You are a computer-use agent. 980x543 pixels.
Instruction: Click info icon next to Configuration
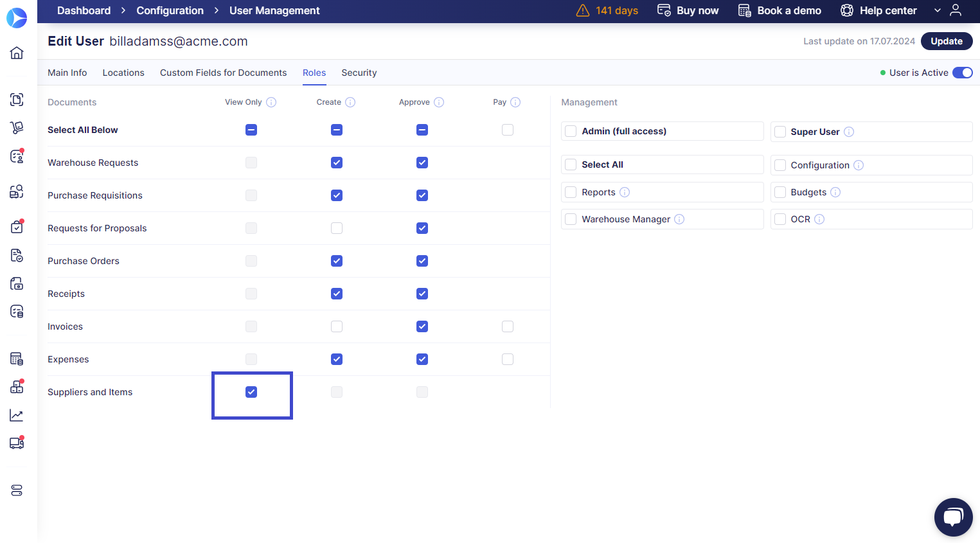coord(859,165)
